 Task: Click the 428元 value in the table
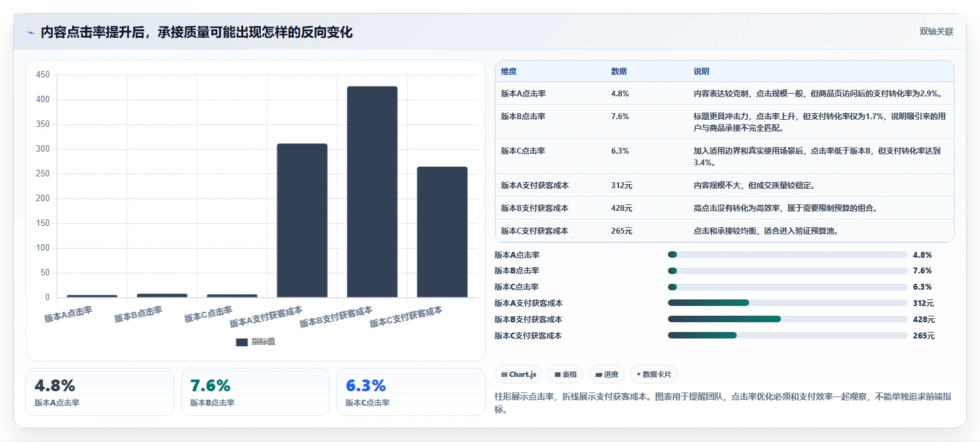622,208
